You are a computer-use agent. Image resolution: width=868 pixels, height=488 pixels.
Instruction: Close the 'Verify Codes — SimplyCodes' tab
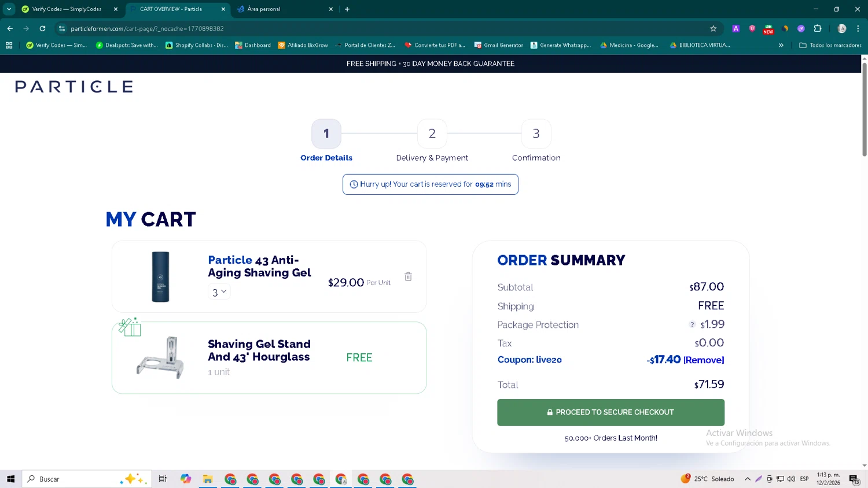[x=116, y=9]
